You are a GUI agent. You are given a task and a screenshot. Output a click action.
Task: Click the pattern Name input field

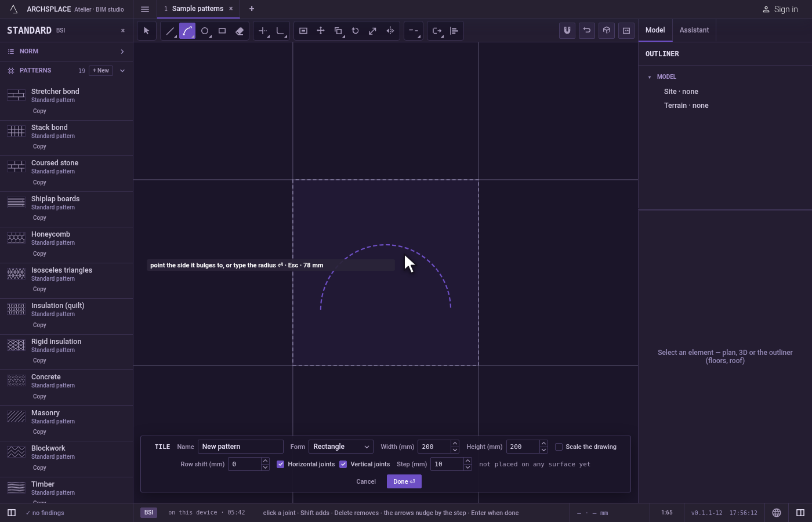(241, 447)
